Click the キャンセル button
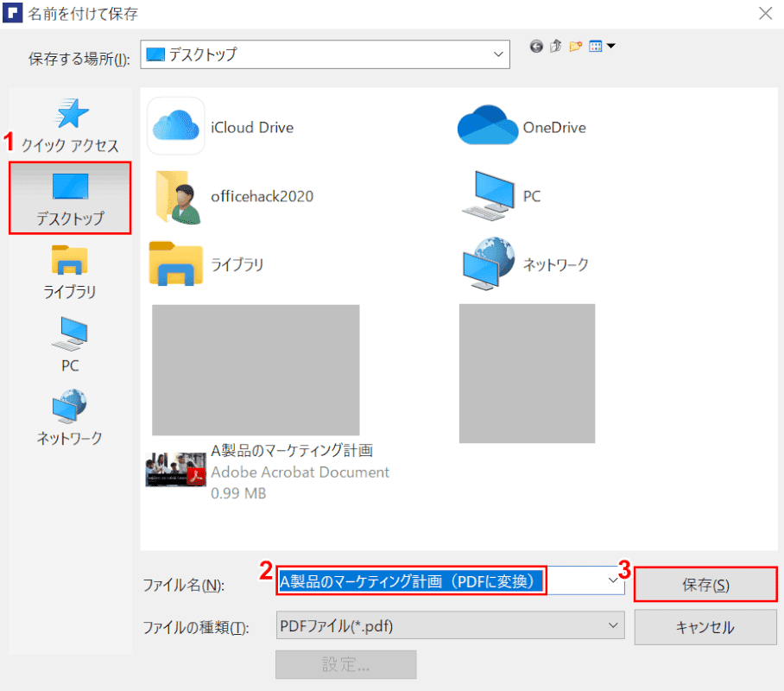Screen dimensions: 784x691 [x=705, y=627]
